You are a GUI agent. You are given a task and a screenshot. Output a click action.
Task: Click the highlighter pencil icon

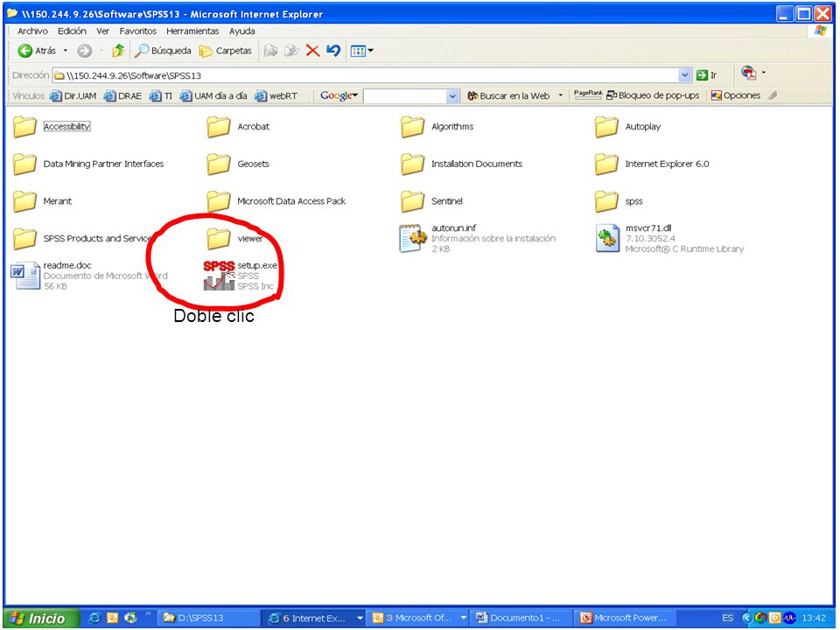point(772,96)
